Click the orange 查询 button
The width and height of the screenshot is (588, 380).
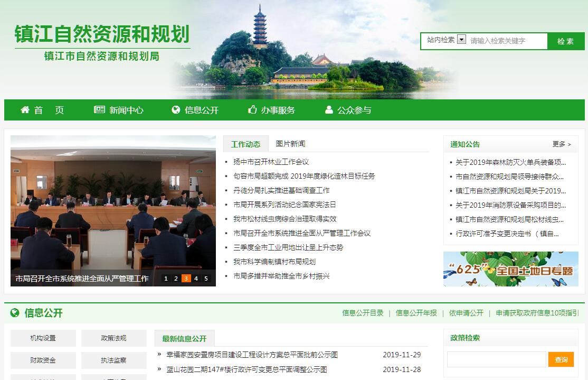[561, 359]
